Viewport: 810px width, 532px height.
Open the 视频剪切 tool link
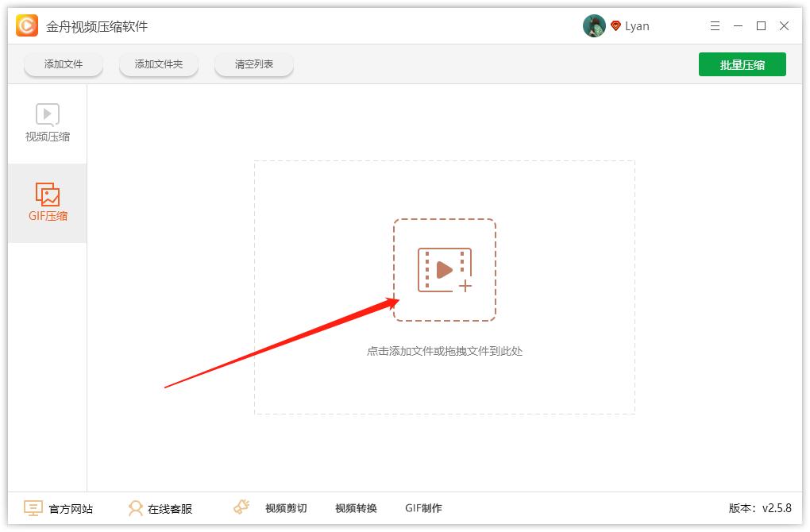pos(286,509)
